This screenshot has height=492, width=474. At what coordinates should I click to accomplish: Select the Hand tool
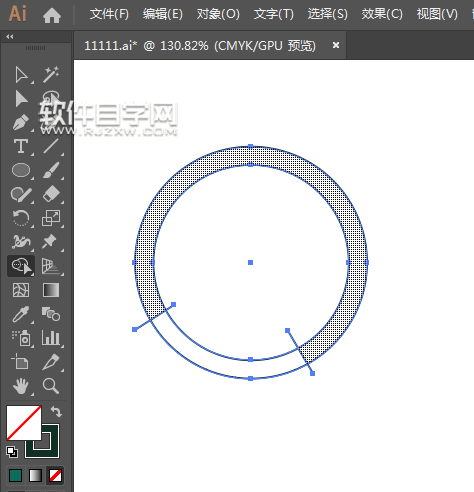tap(21, 386)
